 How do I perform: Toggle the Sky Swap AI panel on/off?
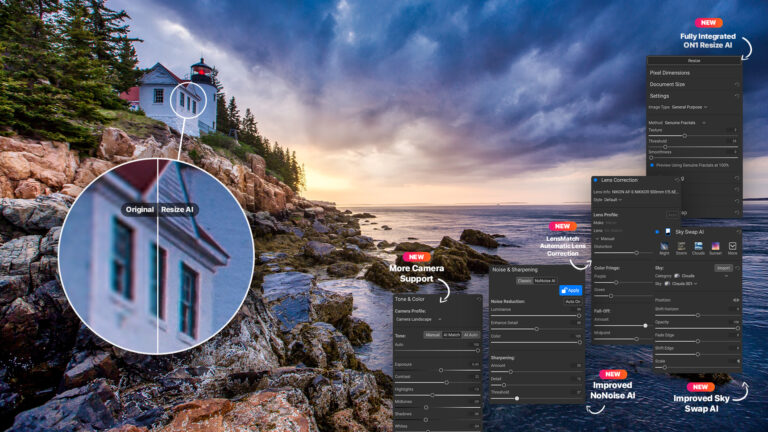(x=657, y=232)
